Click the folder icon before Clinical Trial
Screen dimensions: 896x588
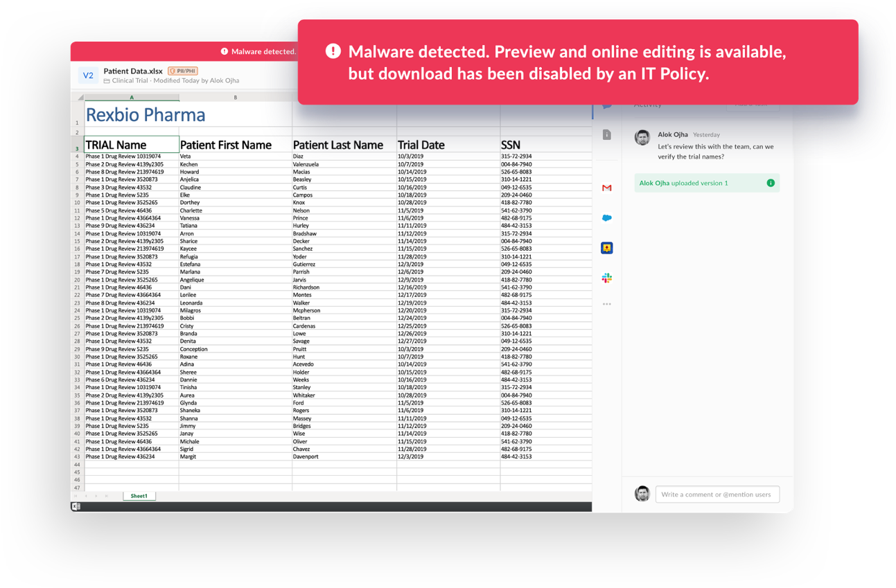coord(107,81)
